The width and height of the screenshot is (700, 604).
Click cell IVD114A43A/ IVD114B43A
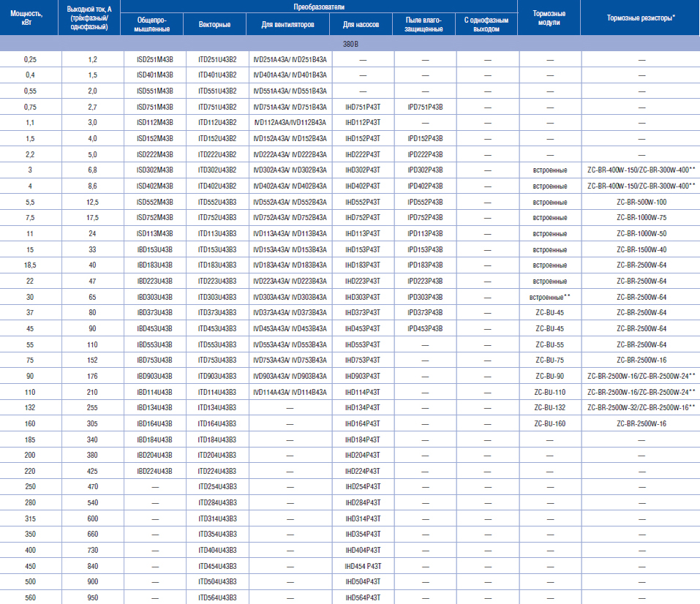click(290, 393)
